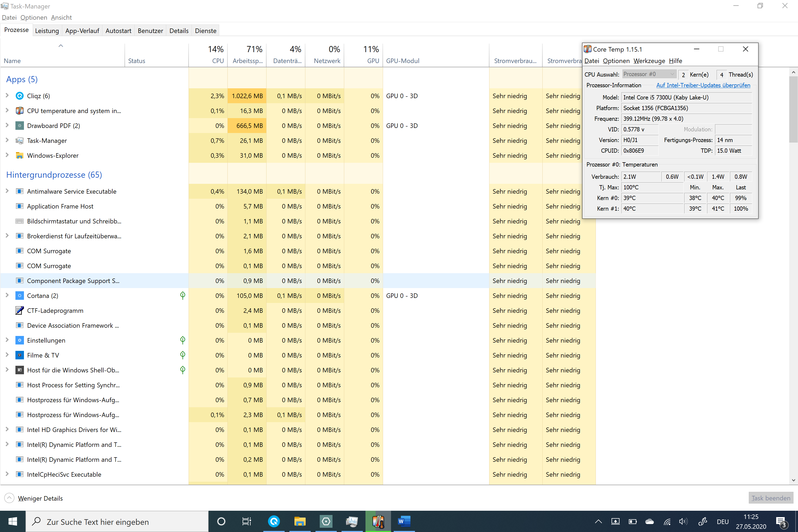798x532 pixels.
Task: Click the Core Temp Model field
Action: point(687,98)
